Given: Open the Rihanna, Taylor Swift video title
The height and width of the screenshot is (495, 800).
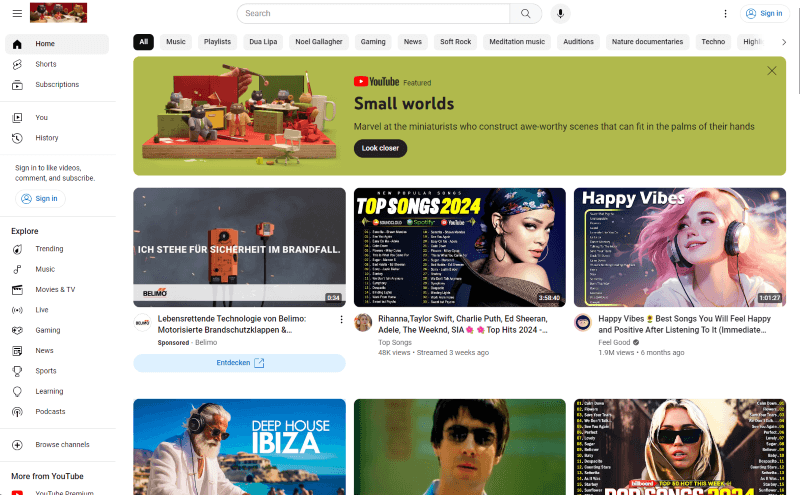Looking at the screenshot, I should click(463, 325).
